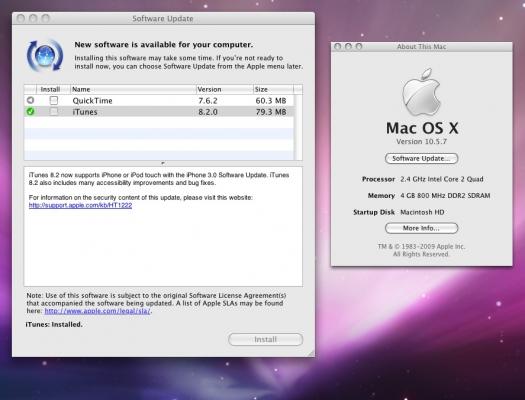
Task: Click the Version 10.5.7 text
Action: tap(421, 142)
